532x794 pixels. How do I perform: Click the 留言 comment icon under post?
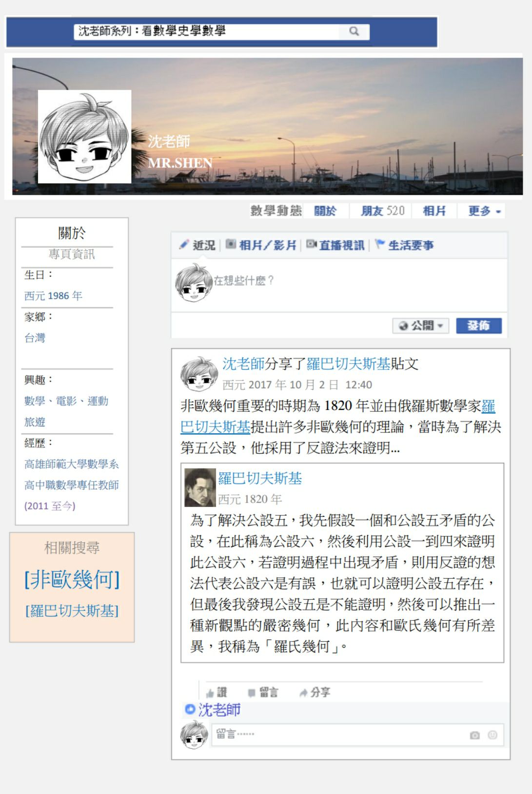click(x=252, y=693)
